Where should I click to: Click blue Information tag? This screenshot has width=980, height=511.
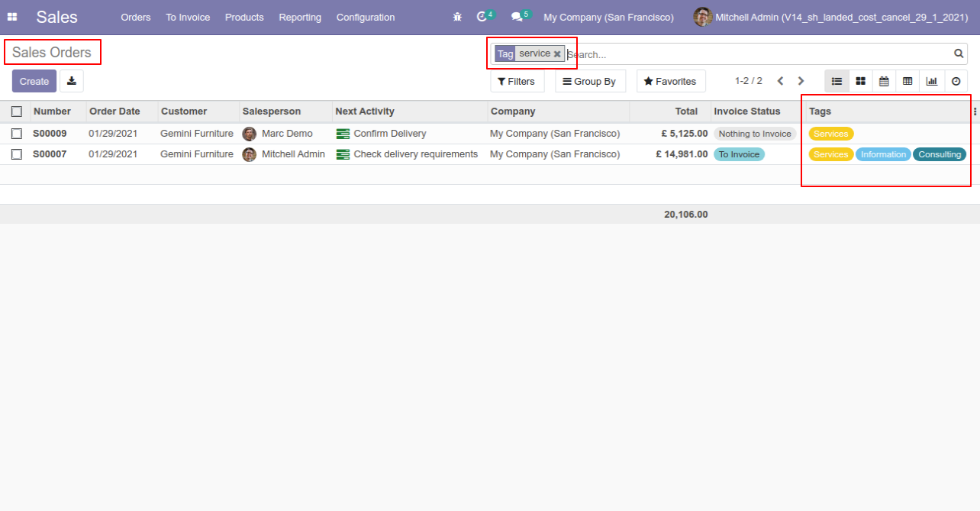pyautogui.click(x=883, y=154)
